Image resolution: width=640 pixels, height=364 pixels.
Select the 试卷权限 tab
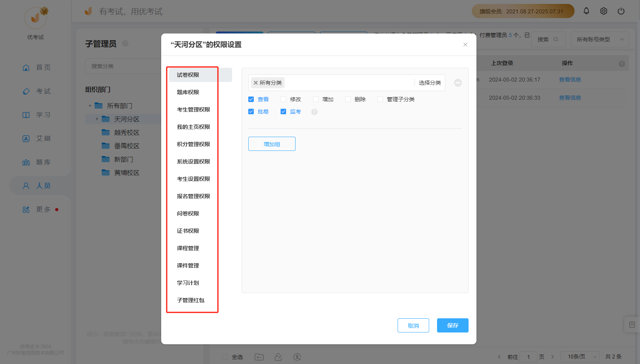[x=201, y=75]
